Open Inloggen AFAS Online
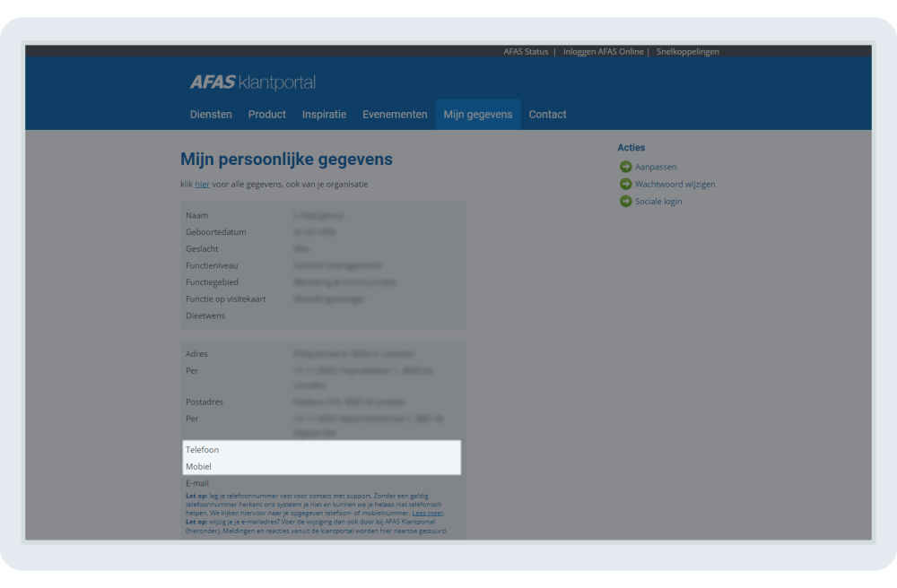This screenshot has width=897, height=588. 603,51
